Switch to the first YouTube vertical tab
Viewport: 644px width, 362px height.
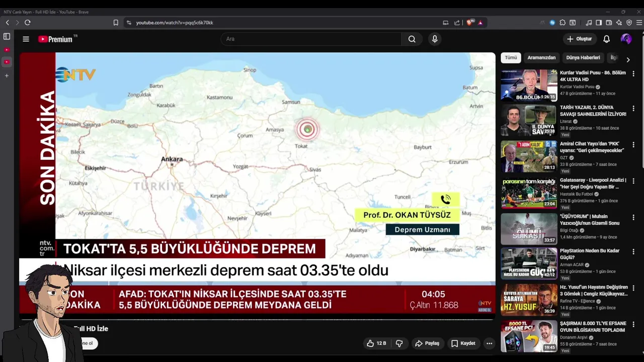click(x=7, y=50)
